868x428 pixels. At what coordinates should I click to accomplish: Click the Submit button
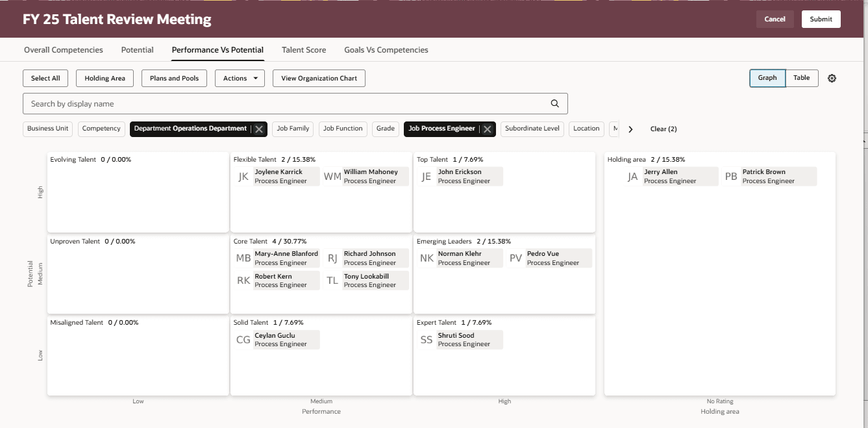tap(821, 19)
